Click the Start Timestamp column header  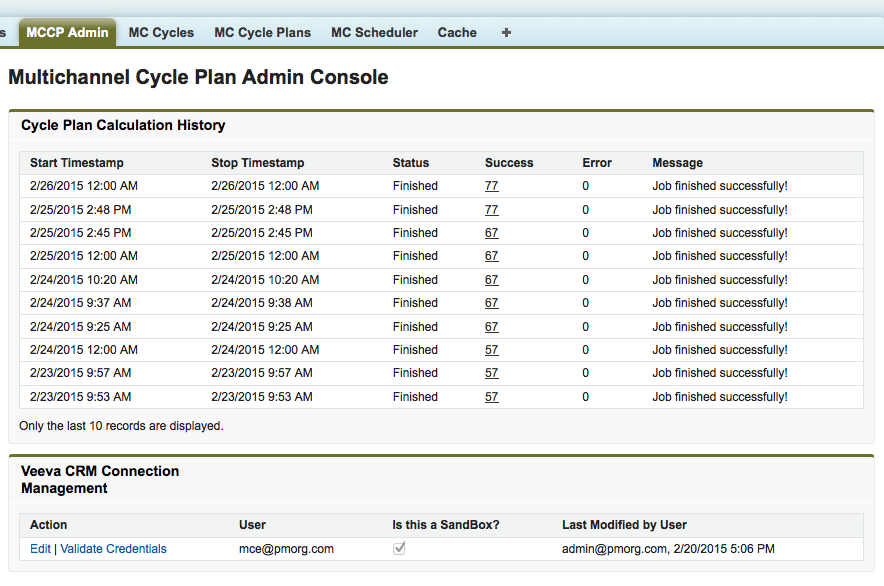77,163
